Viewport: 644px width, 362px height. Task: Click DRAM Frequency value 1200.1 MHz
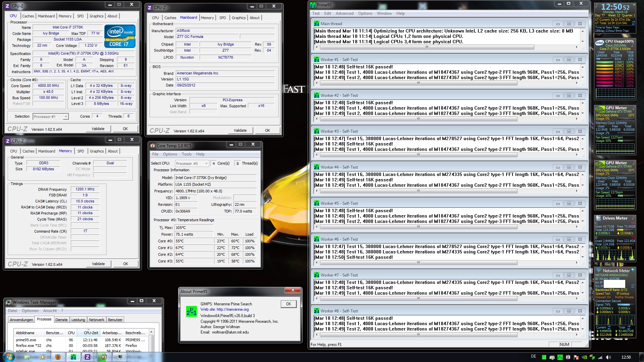(x=85, y=189)
